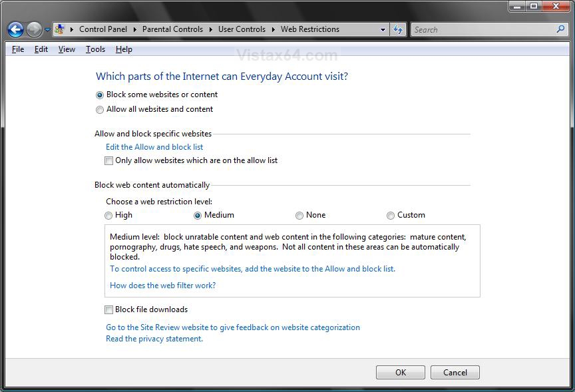
Task: Open the recent pages dropdown arrow
Action: coord(47,30)
